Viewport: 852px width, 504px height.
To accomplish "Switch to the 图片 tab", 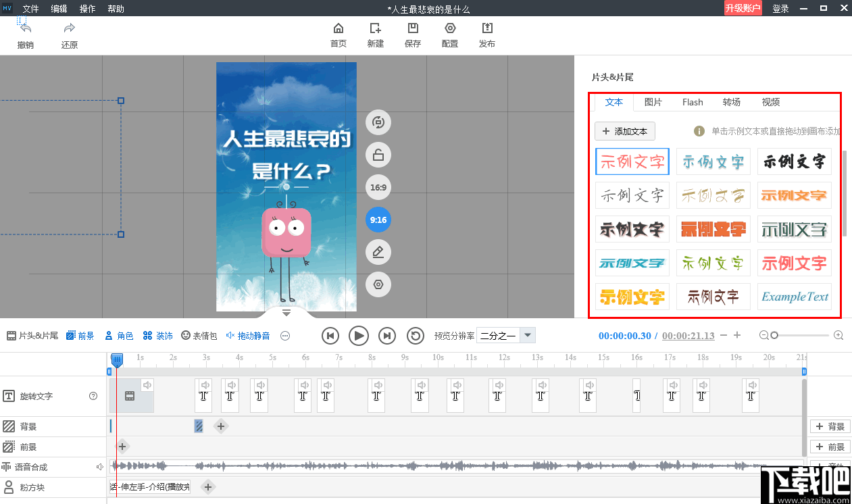I will tap(653, 102).
